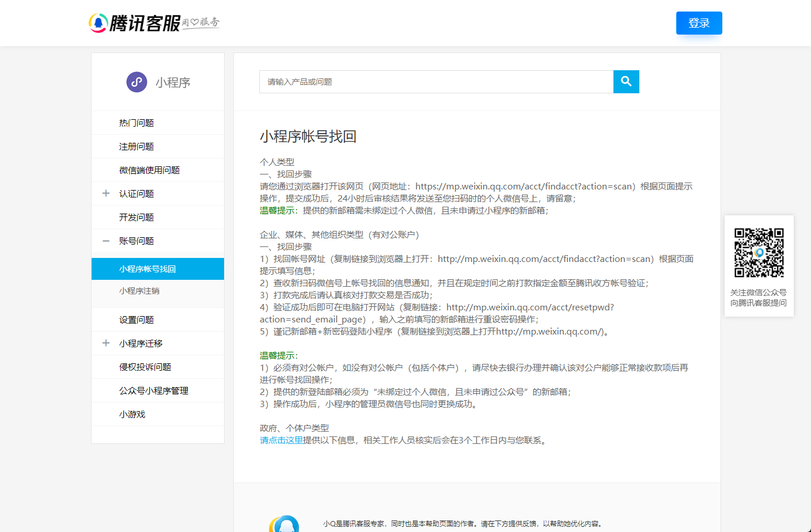
Task: Click the 登录 login button
Action: click(699, 23)
